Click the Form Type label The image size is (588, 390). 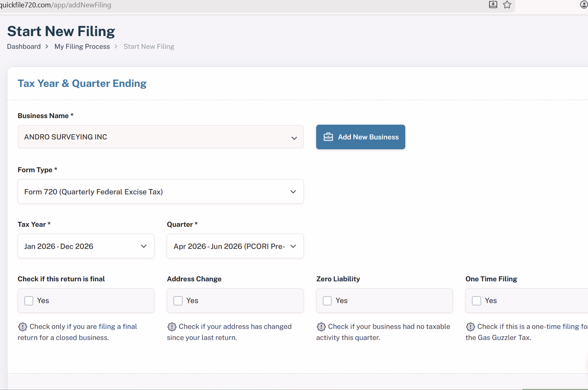point(37,170)
